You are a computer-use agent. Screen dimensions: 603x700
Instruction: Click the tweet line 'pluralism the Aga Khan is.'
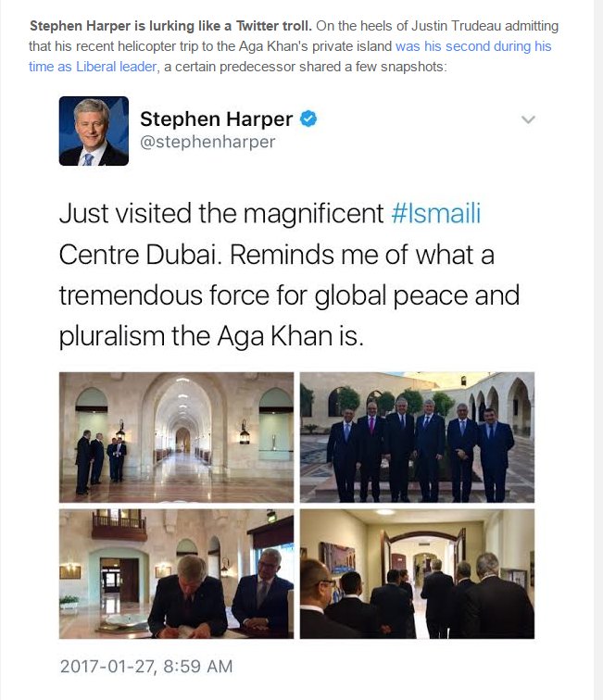(x=211, y=336)
